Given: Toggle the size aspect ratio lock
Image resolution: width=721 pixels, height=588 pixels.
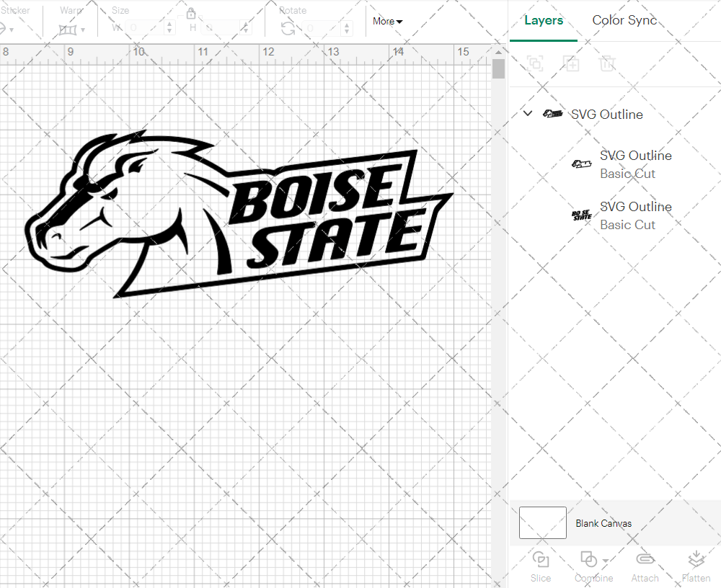Looking at the screenshot, I should click(191, 13).
